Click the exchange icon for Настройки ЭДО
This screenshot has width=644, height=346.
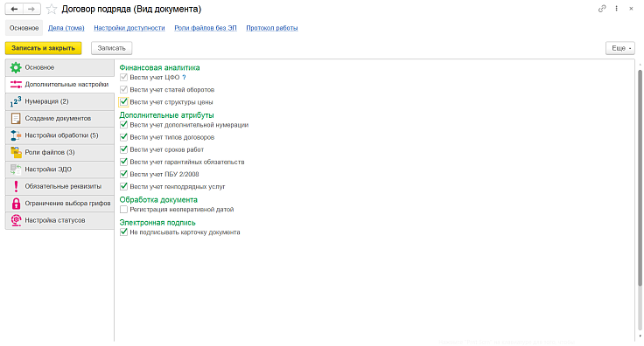[16, 170]
